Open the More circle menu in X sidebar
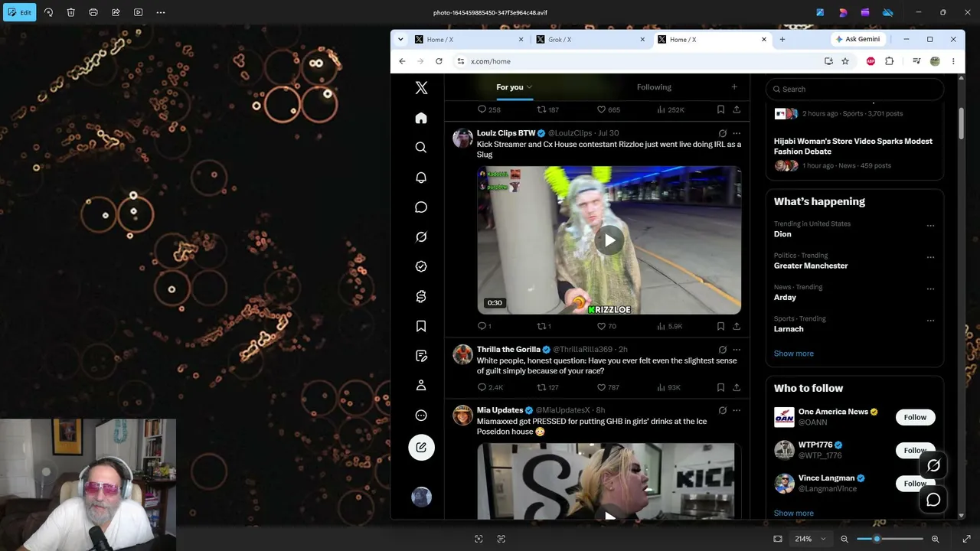 [x=421, y=416]
